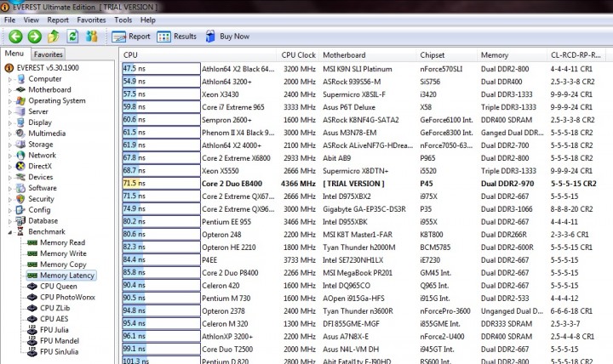613x364 pixels.
Task: Open the Results toolbar button
Action: (177, 37)
